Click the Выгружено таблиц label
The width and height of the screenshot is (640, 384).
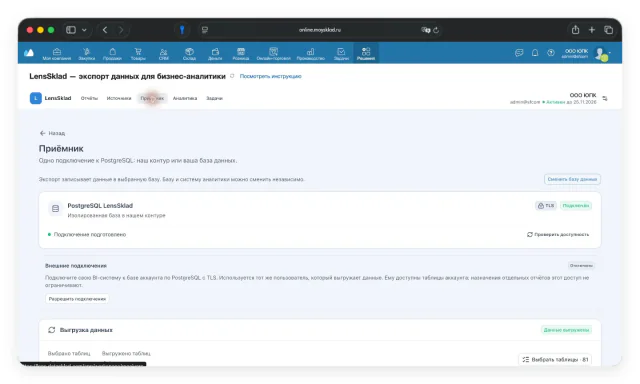126,353
